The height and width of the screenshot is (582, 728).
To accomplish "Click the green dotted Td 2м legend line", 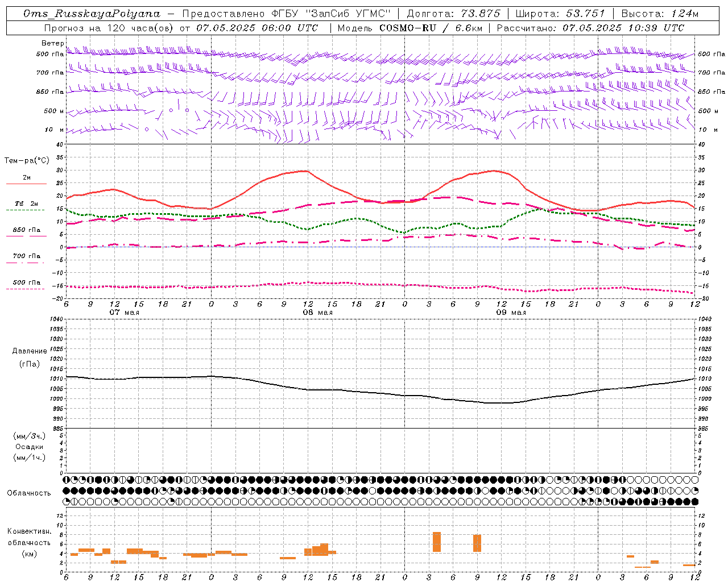I will coord(25,210).
